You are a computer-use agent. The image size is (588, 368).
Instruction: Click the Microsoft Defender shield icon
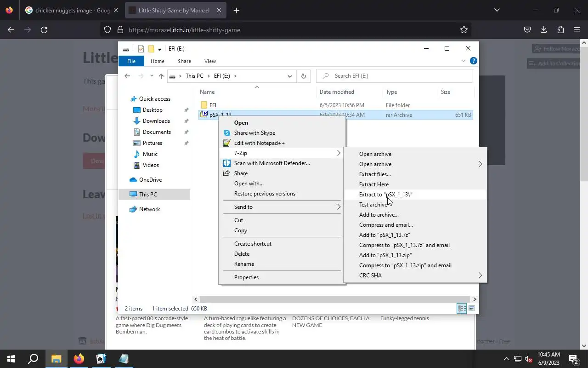[x=226, y=163]
